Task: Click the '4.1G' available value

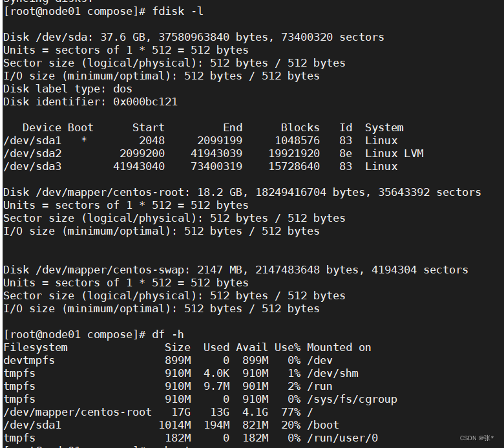Action: pyautogui.click(x=255, y=412)
